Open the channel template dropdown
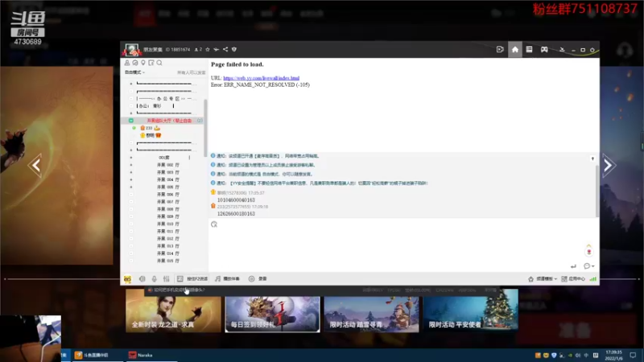Image resolution: width=644 pixels, height=362 pixels. pos(543,279)
